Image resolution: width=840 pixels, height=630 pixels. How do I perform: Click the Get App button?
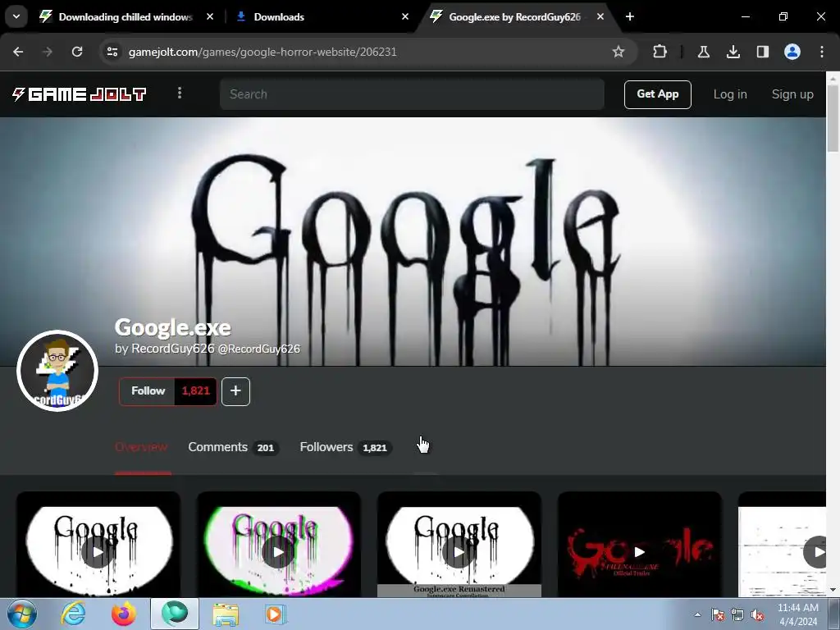click(x=657, y=94)
